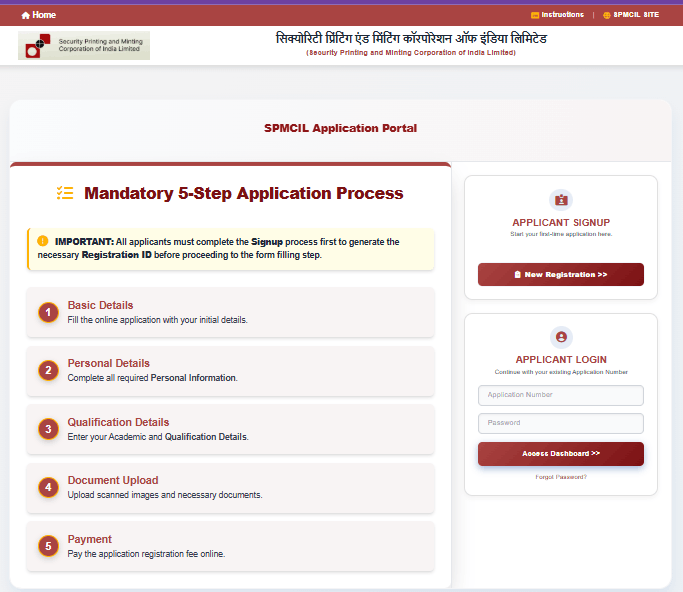
Task: Select step 5 number circle
Action: (48, 546)
